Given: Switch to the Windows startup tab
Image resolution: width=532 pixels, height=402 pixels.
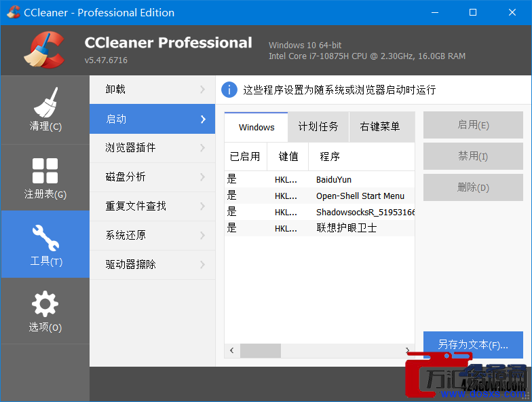Looking at the screenshot, I should (x=256, y=128).
